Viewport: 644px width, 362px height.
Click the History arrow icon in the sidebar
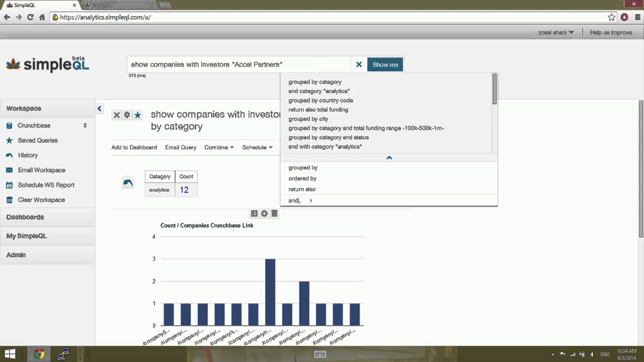tap(9, 155)
